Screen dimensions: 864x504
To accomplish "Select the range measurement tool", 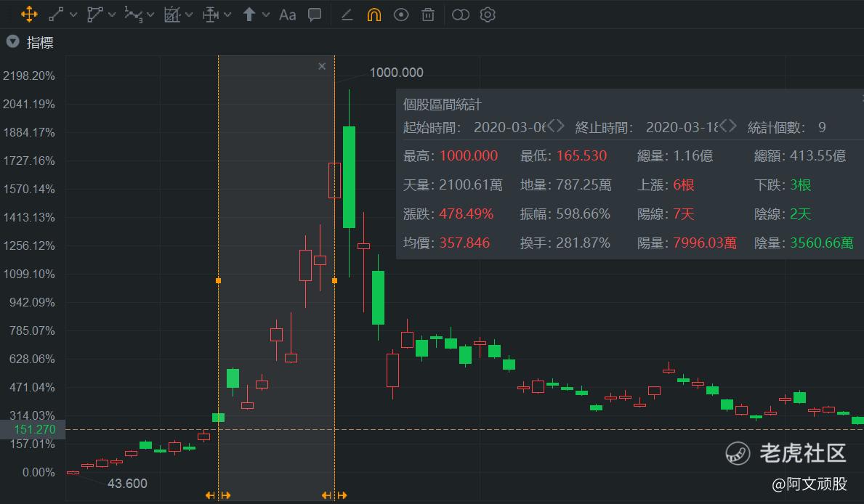I will coord(211,15).
